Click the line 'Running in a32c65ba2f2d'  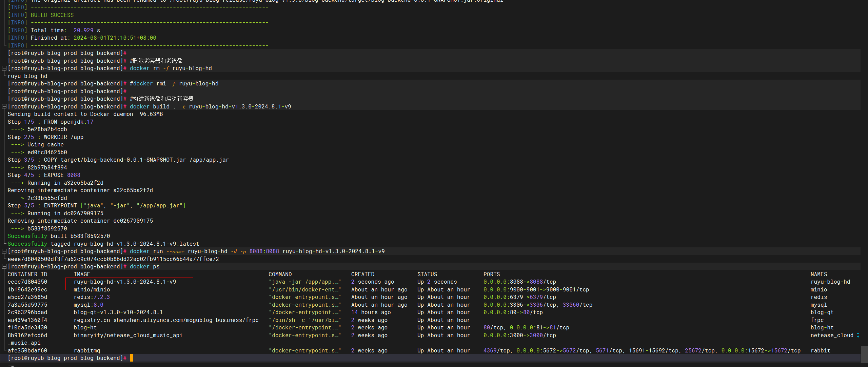65,183
